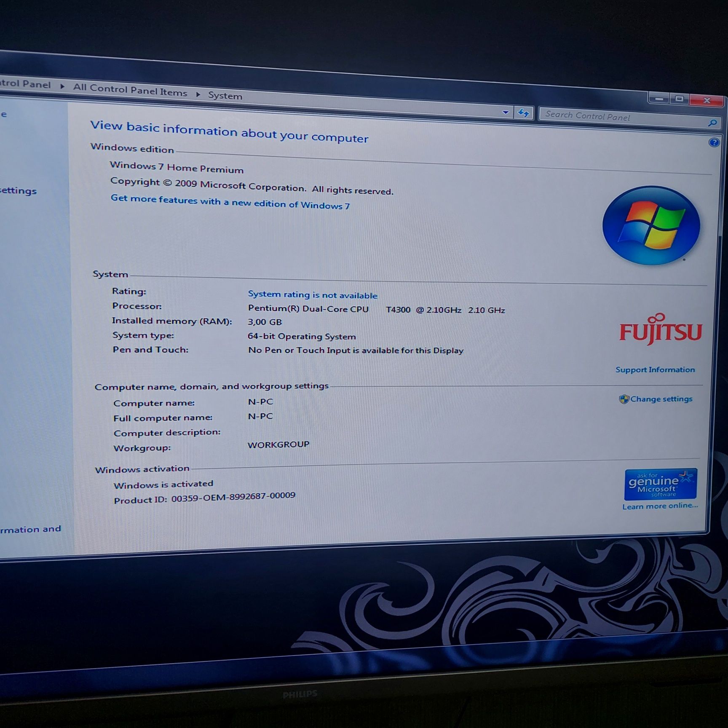This screenshot has height=728, width=728.
Task: Click System rating is not available link
Action: click(312, 294)
